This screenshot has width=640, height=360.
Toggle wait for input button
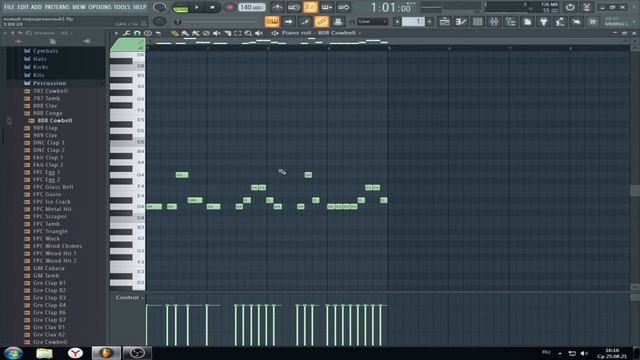pos(293,7)
